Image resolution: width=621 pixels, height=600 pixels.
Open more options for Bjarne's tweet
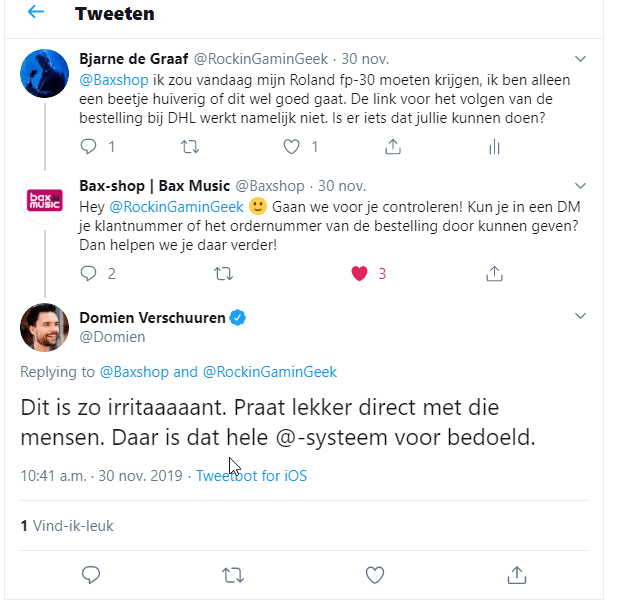[x=581, y=59]
